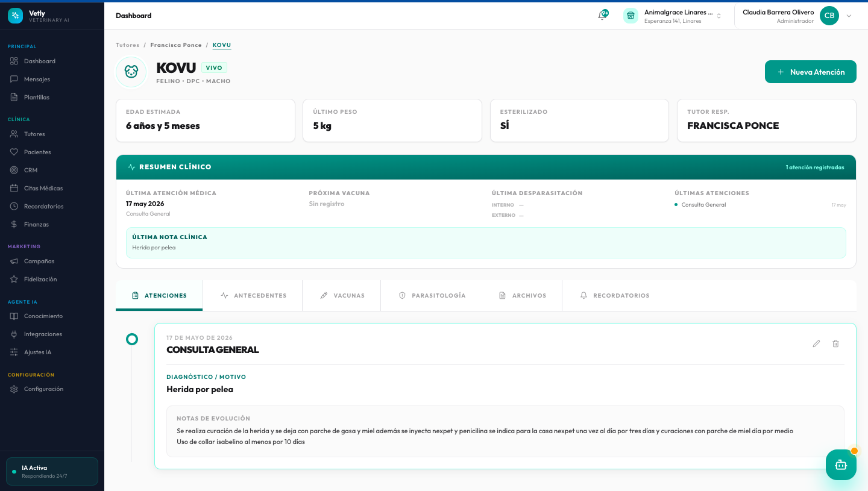This screenshot has width=868, height=491.
Task: Open notifications bell icon
Action: 602,16
